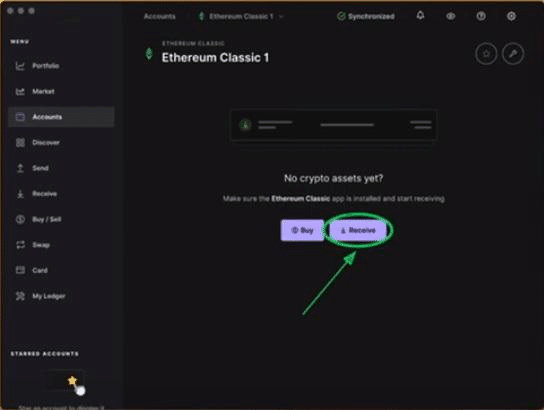Open the notifications bell icon

tap(420, 16)
